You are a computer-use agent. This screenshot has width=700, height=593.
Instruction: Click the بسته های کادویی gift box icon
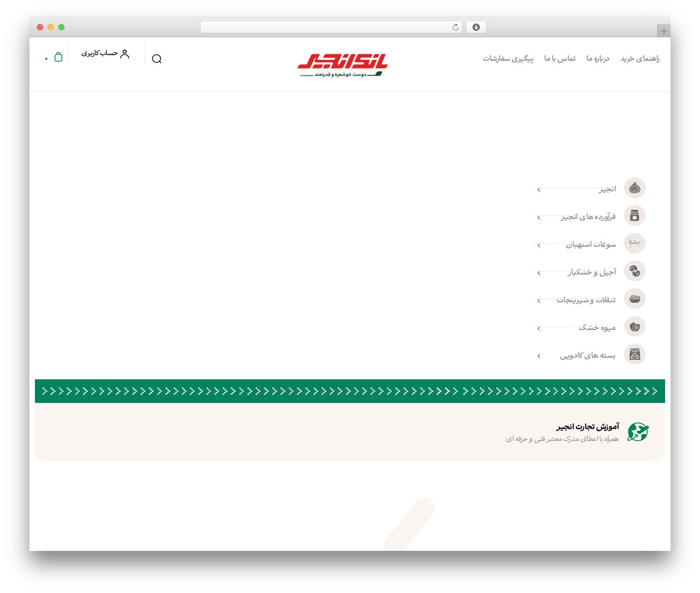coord(634,354)
